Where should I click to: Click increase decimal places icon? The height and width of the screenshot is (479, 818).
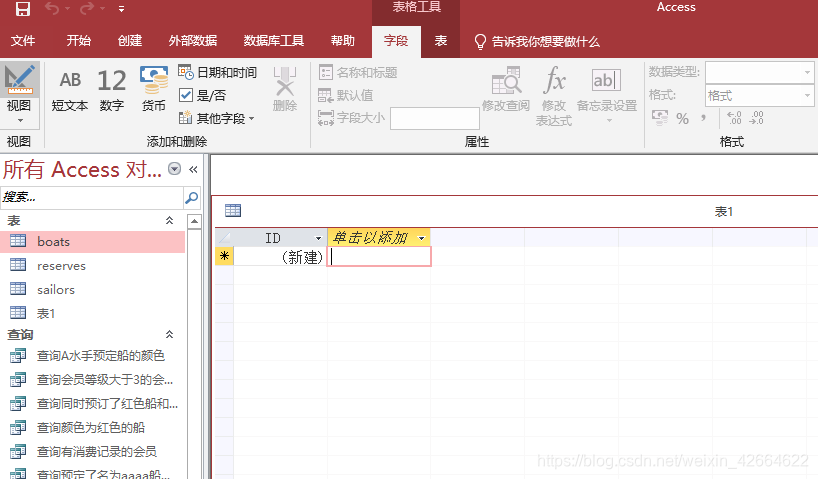[x=734, y=118]
